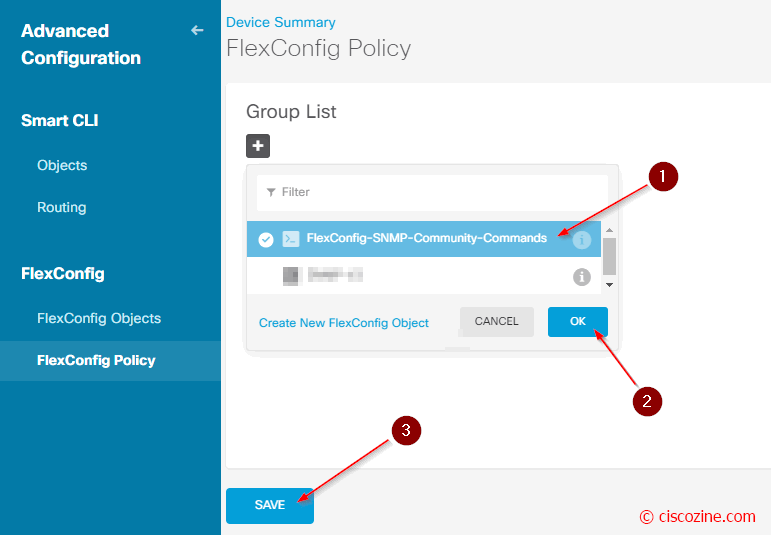The image size is (771, 535).
Task: Confirm selection with the OK button
Action: pyautogui.click(x=578, y=322)
